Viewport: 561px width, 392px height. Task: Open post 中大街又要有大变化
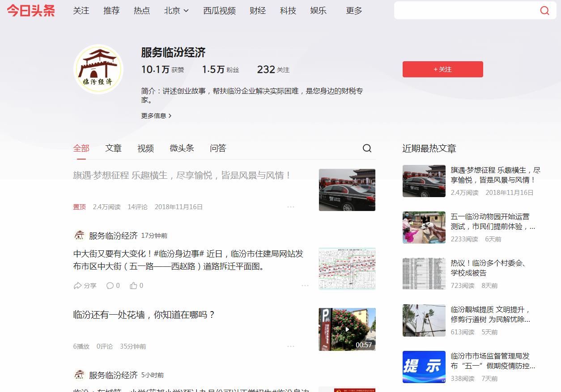pos(188,260)
